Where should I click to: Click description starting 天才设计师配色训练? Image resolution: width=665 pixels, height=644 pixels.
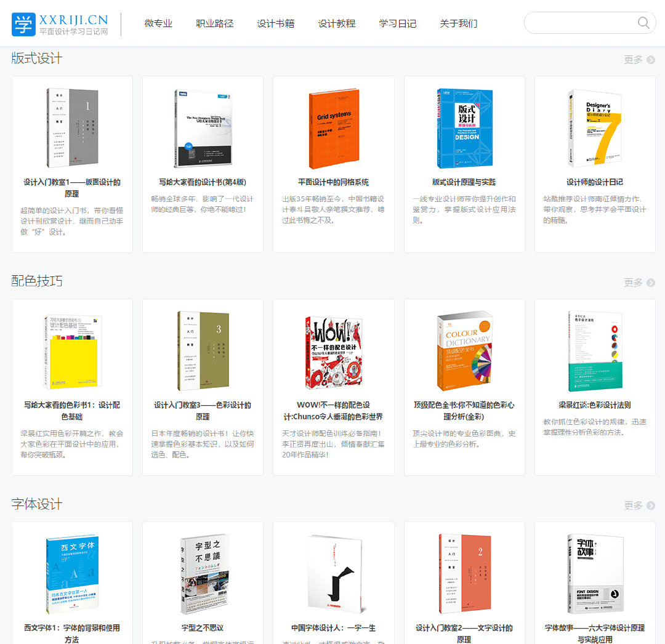coord(333,445)
